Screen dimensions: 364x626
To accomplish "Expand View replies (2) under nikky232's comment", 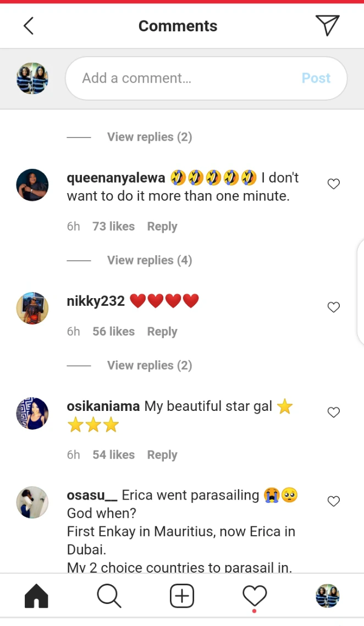I will pyautogui.click(x=150, y=365).
